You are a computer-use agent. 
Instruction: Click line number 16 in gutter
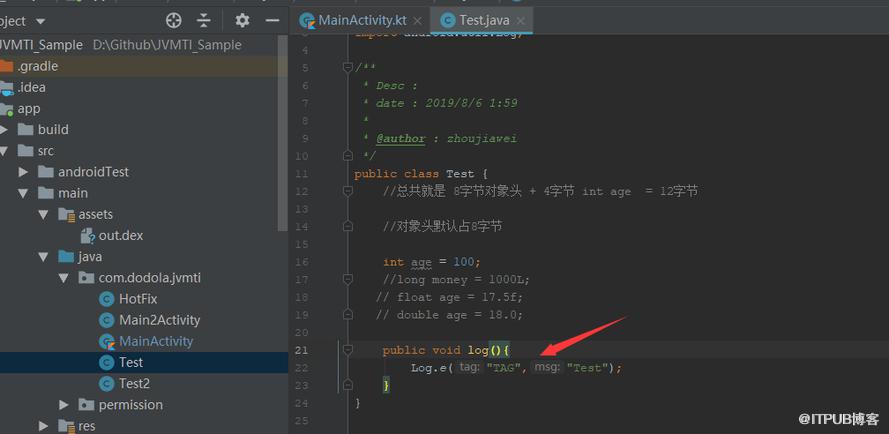pos(302,262)
